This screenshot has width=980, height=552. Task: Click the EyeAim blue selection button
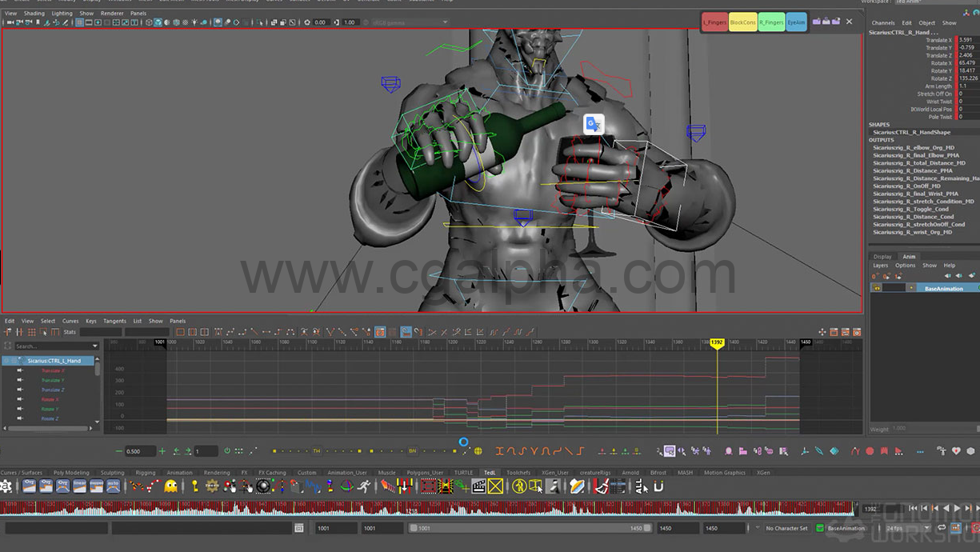coord(796,22)
